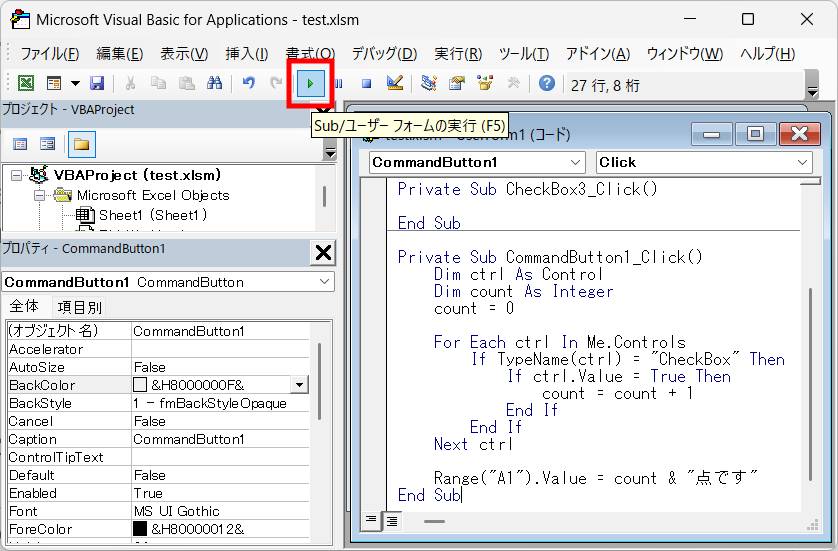Open the ファイル(F) menu
Screen dimensions: 838x551
pyautogui.click(x=50, y=53)
